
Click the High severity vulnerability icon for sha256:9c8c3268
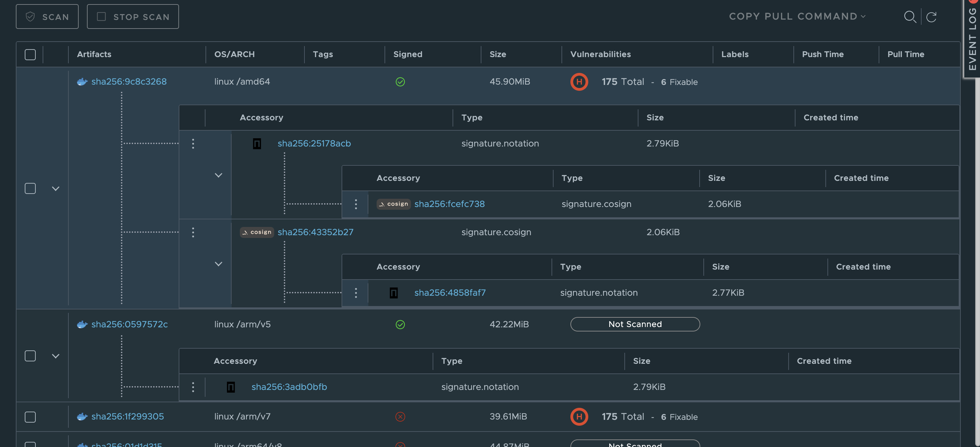pyautogui.click(x=579, y=81)
